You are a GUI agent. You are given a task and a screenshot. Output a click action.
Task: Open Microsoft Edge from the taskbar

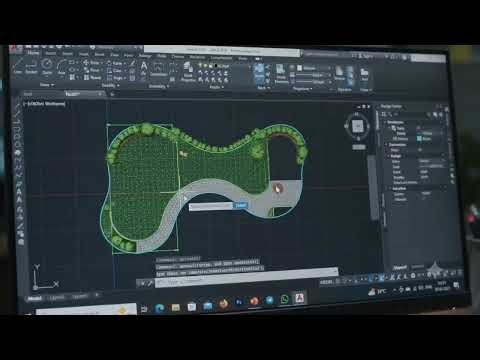click(x=159, y=308)
